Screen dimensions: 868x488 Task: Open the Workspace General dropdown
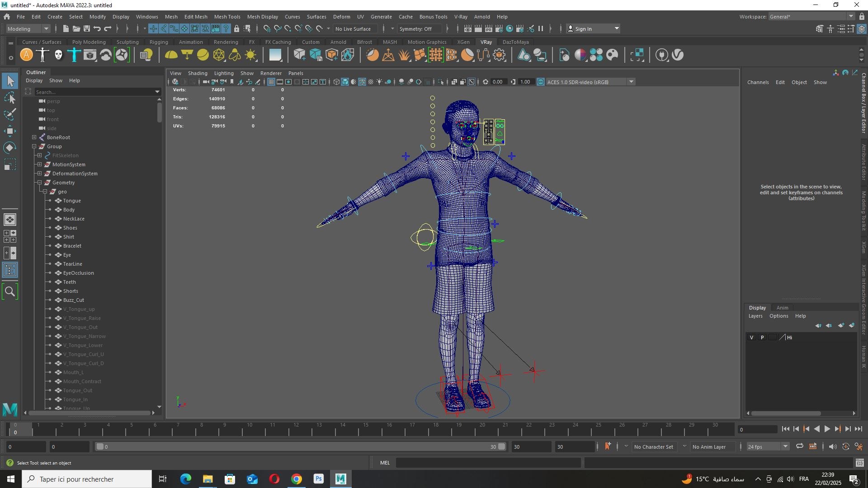tap(811, 17)
